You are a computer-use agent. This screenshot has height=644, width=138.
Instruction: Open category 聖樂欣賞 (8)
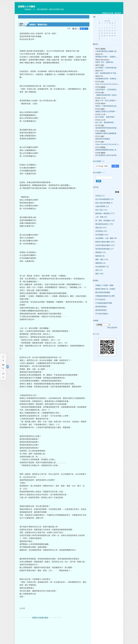(x=100, y=256)
